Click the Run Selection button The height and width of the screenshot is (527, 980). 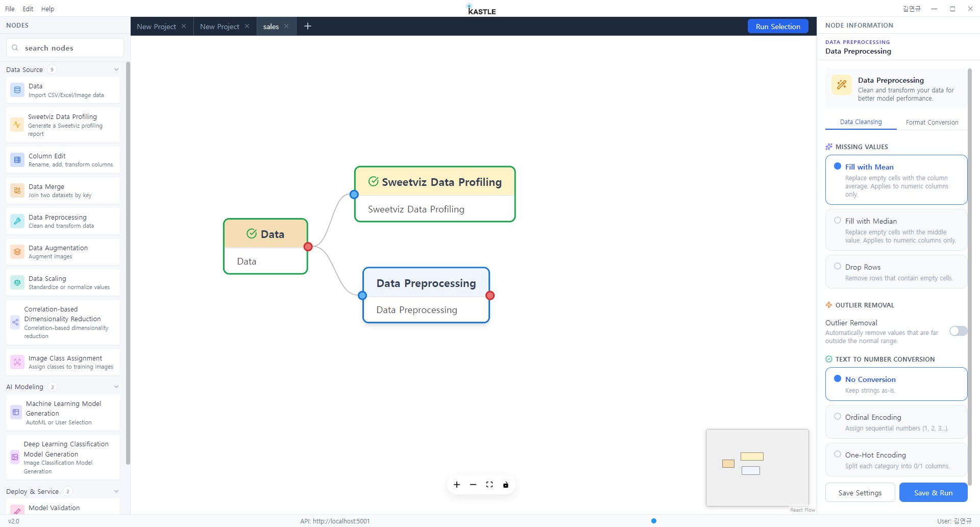pyautogui.click(x=778, y=27)
